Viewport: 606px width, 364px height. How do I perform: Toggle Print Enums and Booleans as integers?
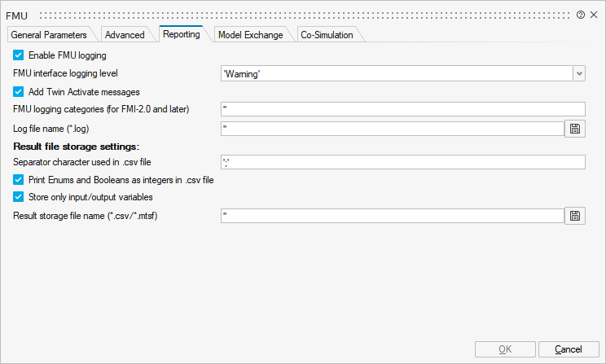point(19,180)
